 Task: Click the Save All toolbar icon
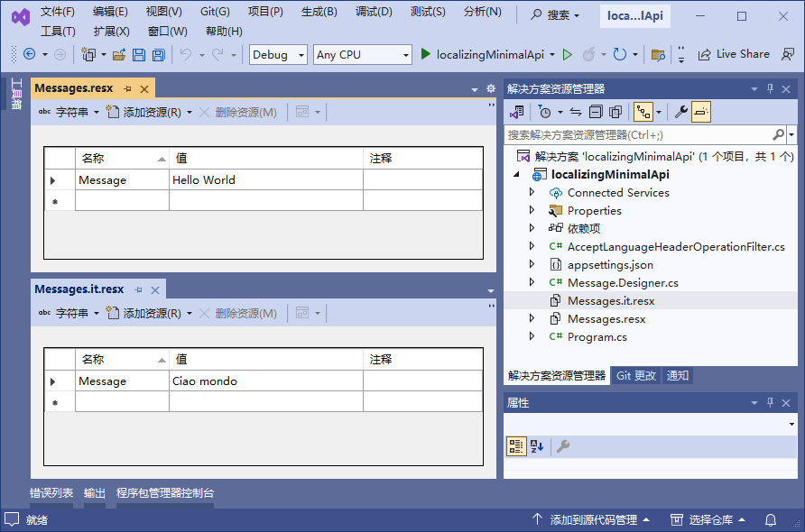(x=158, y=55)
